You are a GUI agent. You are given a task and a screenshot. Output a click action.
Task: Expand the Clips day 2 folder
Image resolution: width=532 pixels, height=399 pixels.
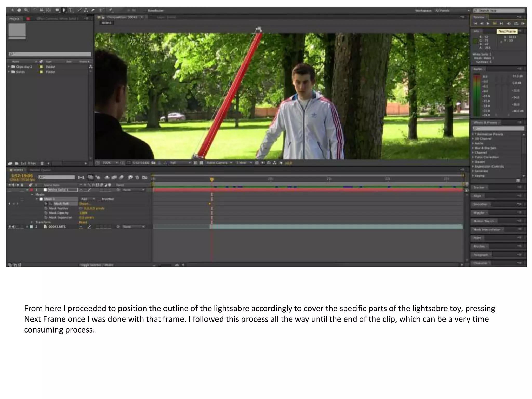9,67
